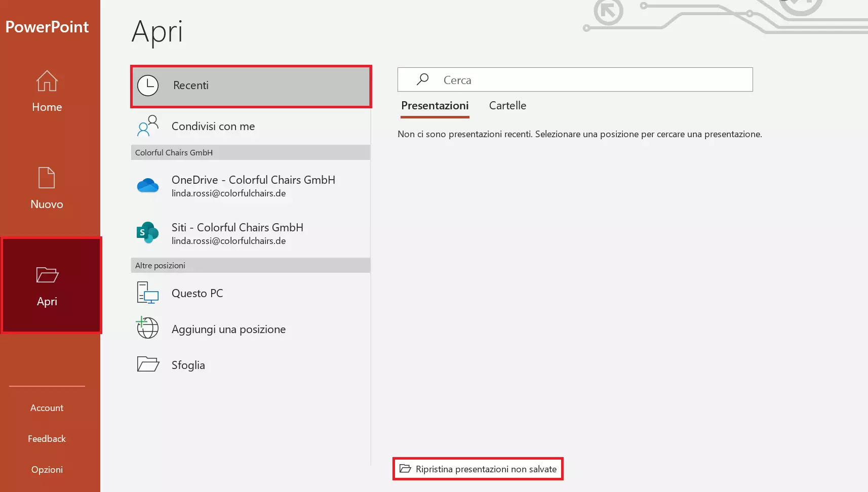The width and height of the screenshot is (868, 492).
Task: Click the email under Siti entry
Action: 229,241
